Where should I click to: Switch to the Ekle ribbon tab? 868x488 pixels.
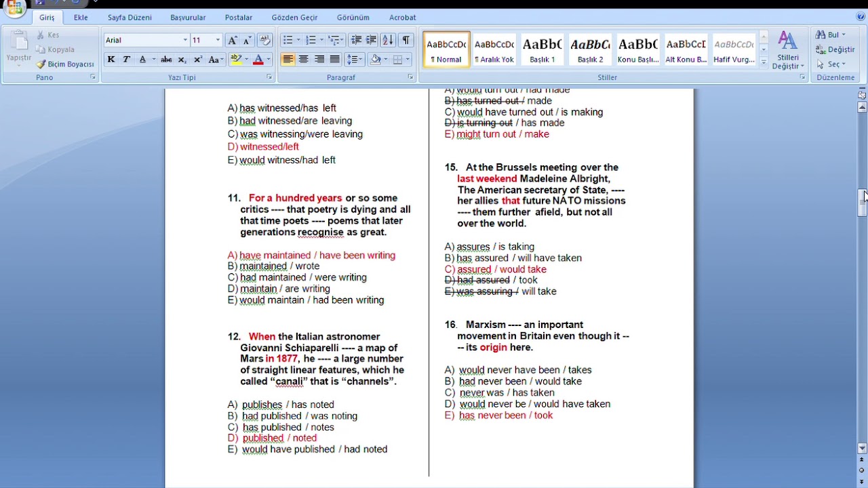tap(81, 17)
